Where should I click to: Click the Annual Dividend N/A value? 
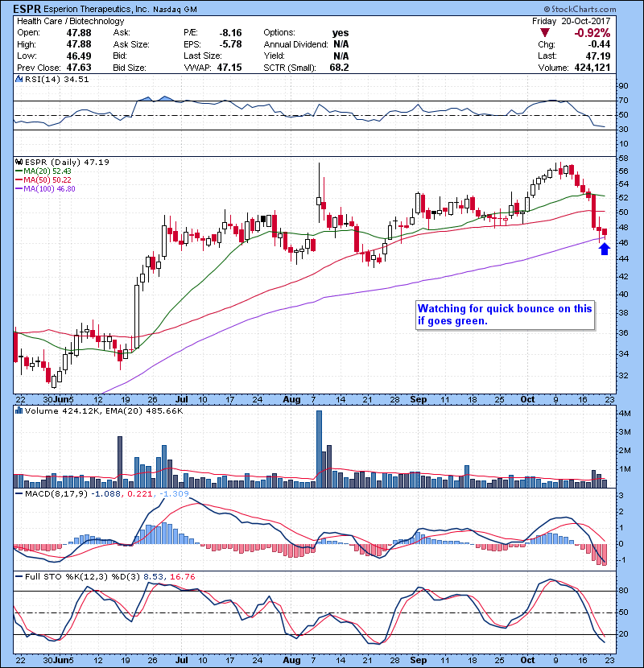[x=341, y=44]
